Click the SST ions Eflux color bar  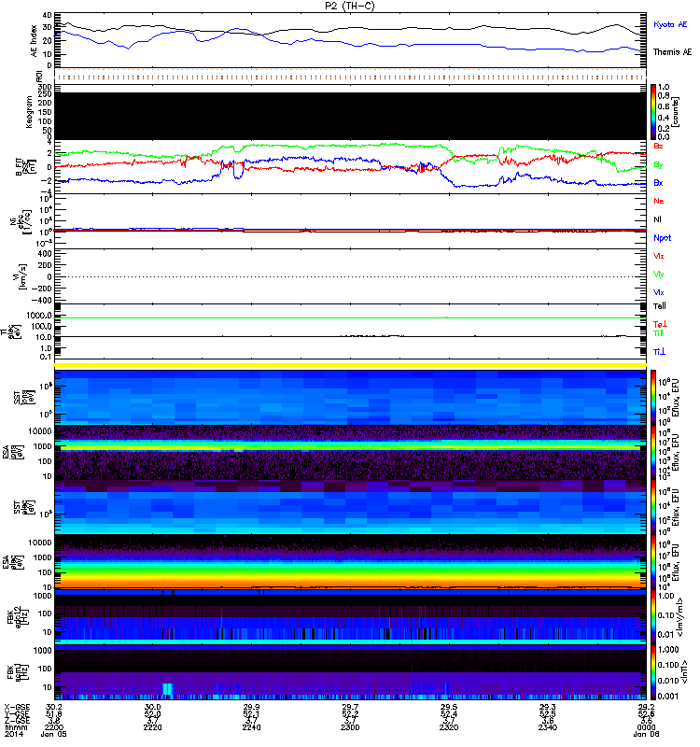tap(653, 398)
